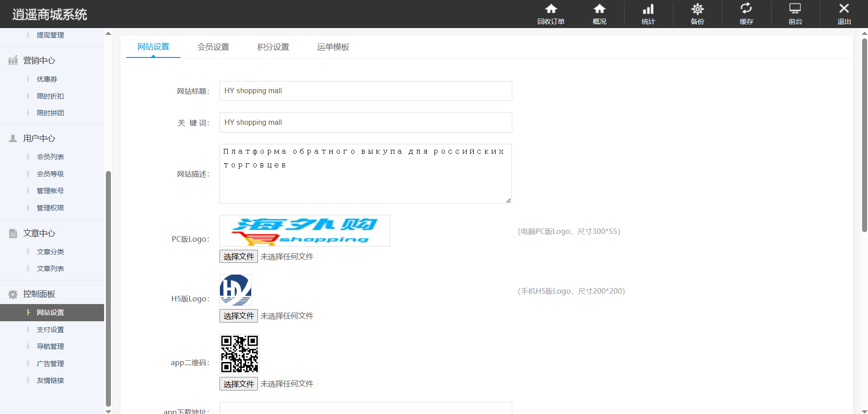
Task: Expand the 文章中心 sidebar section
Action: pos(39,233)
